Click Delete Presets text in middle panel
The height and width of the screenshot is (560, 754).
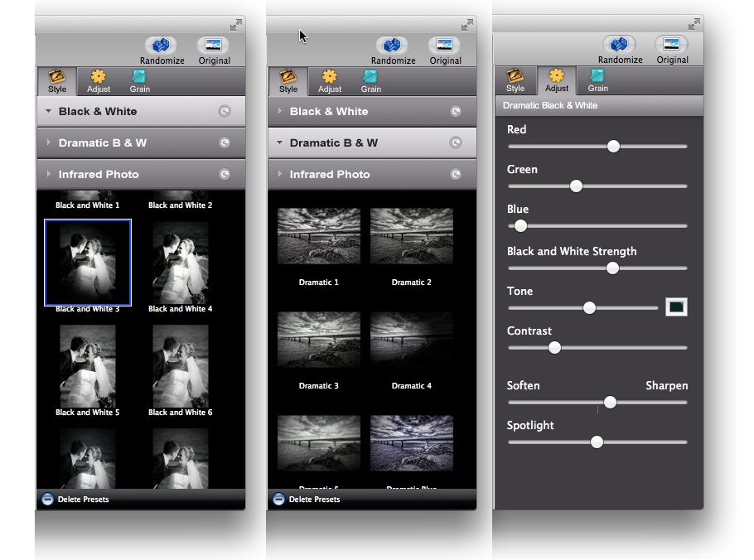click(x=315, y=500)
